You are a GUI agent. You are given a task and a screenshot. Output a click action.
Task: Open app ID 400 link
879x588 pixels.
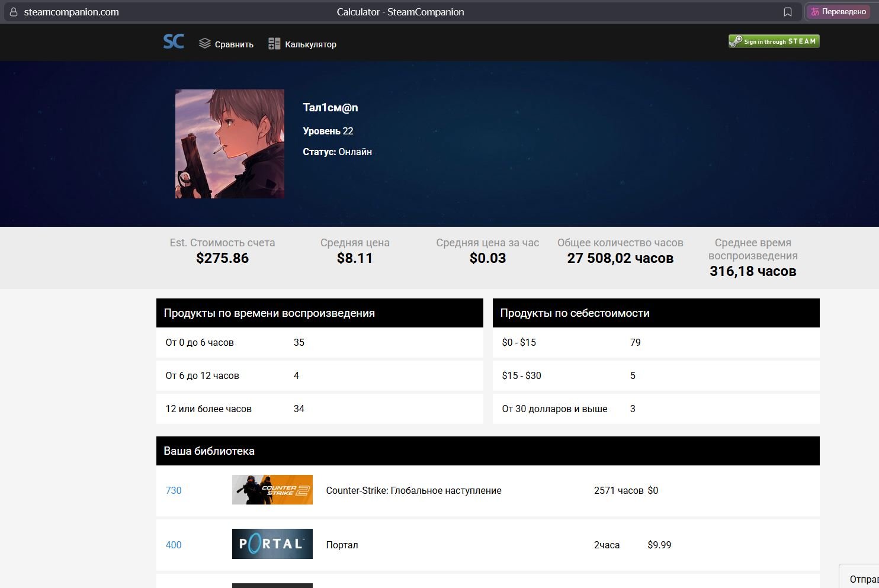click(174, 545)
